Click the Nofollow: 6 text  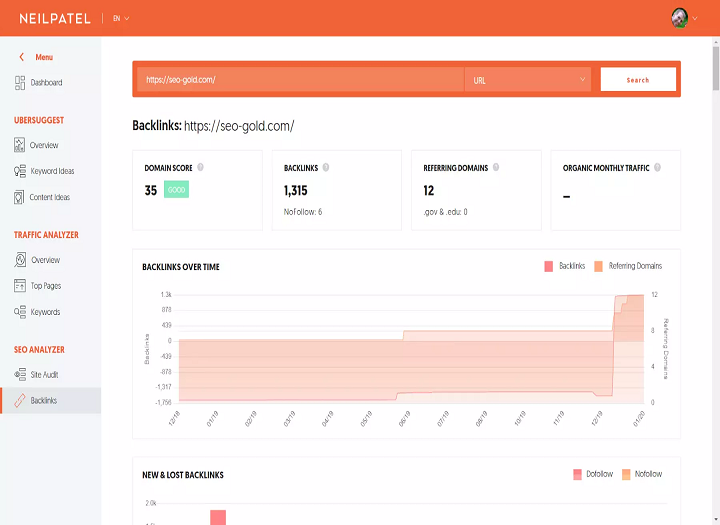click(x=303, y=212)
